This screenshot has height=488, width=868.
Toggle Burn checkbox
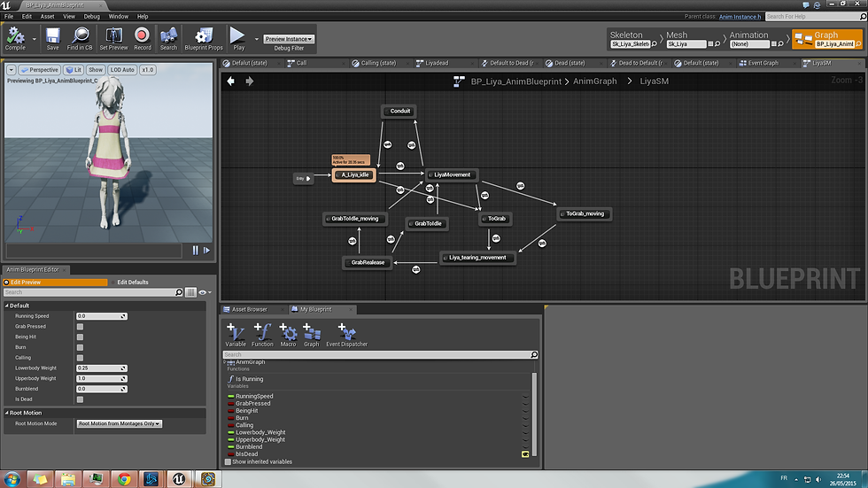(81, 347)
